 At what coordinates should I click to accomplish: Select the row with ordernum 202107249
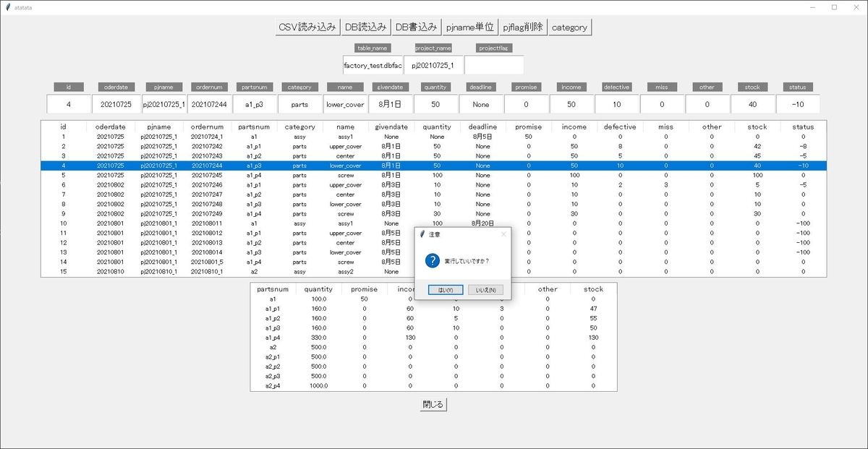pos(433,213)
